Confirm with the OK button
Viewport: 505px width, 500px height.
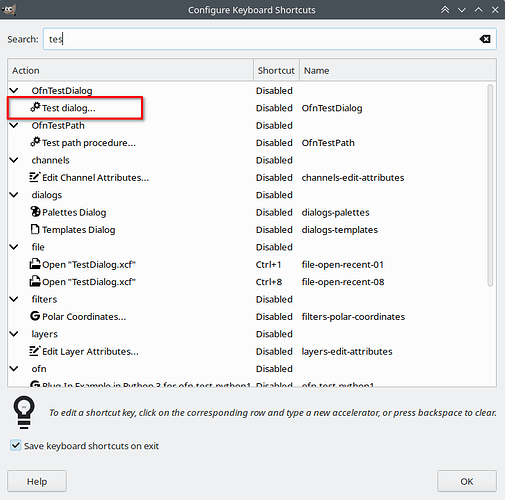pyautogui.click(x=467, y=481)
